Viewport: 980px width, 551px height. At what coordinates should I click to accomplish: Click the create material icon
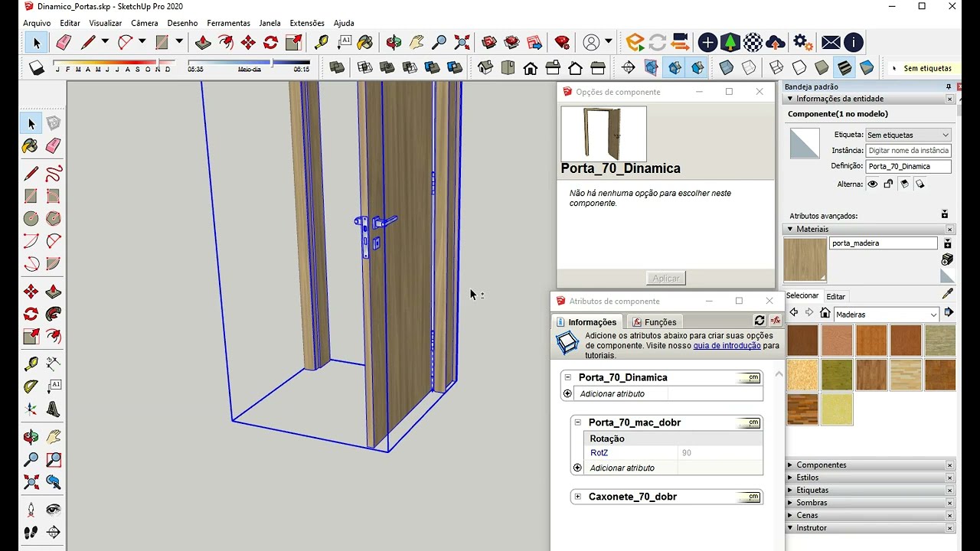(948, 259)
